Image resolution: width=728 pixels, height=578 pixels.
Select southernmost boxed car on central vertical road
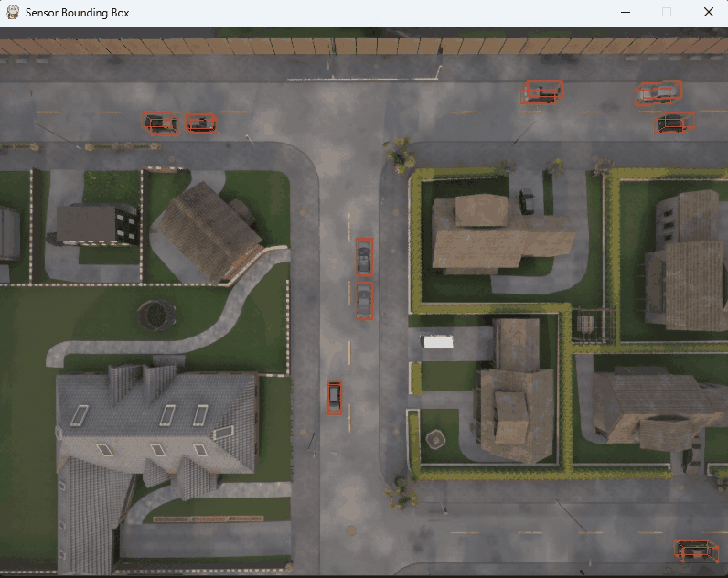(334, 398)
